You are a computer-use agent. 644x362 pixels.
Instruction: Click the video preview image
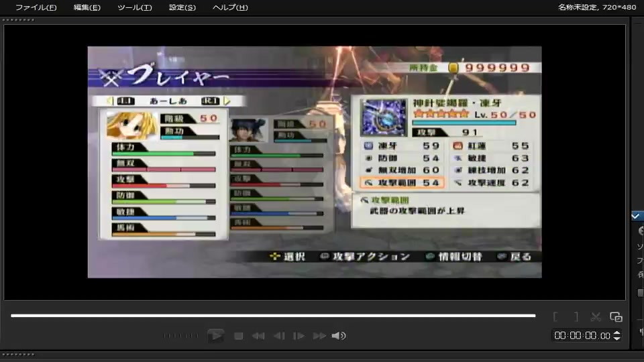tap(315, 162)
